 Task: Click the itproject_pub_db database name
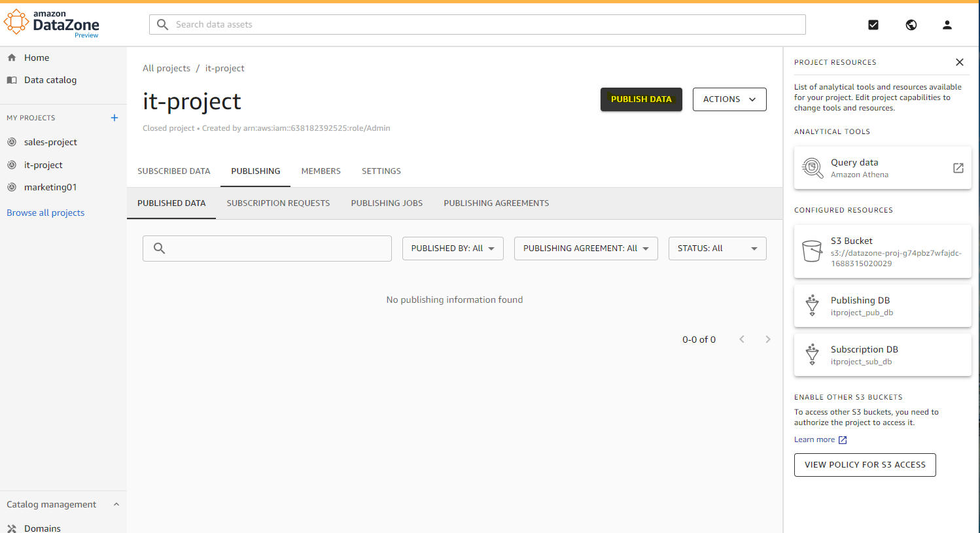coord(862,313)
